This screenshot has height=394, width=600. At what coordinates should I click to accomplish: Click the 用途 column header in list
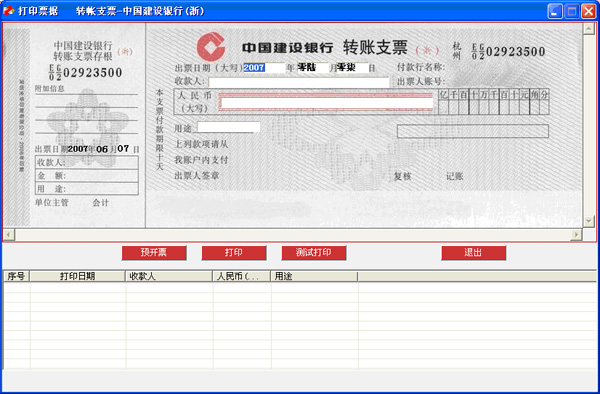315,276
